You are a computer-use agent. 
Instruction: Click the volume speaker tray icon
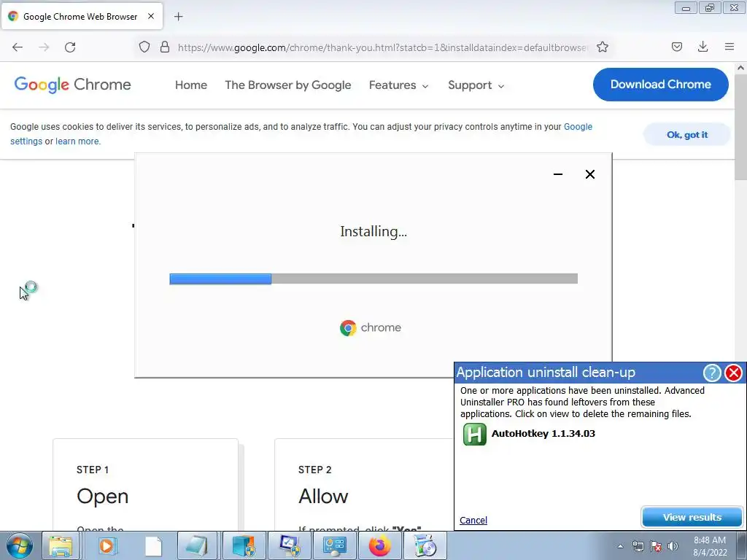click(x=673, y=546)
